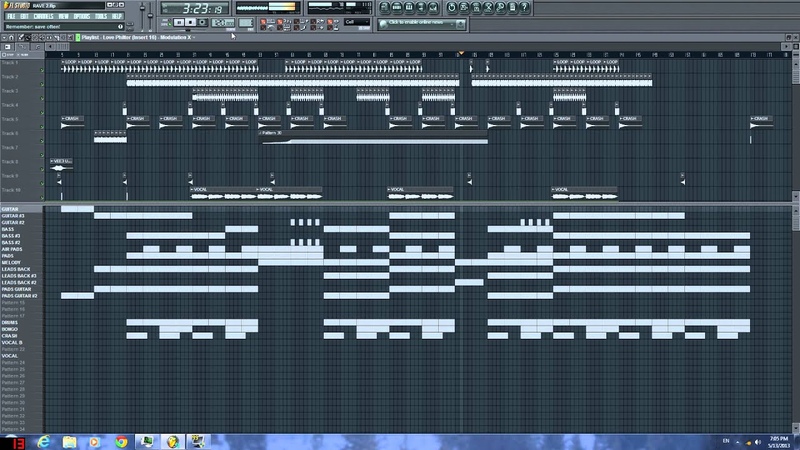
Task: Click the magnifier project info icon
Action: pos(500,7)
